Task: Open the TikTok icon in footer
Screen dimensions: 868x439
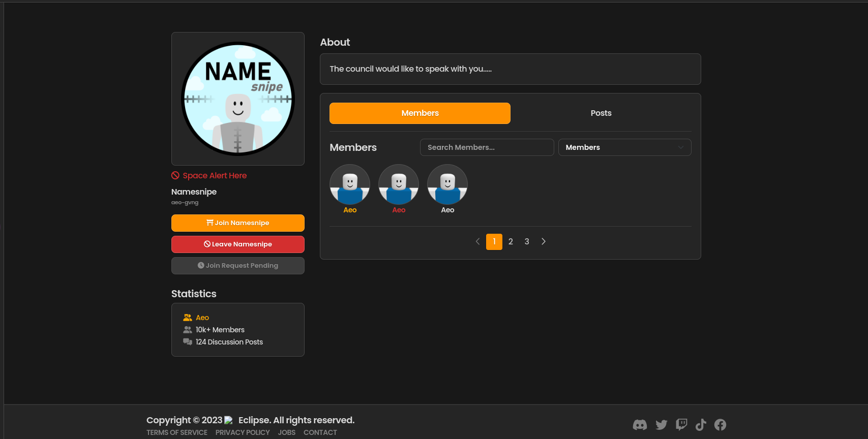Action: click(701, 425)
